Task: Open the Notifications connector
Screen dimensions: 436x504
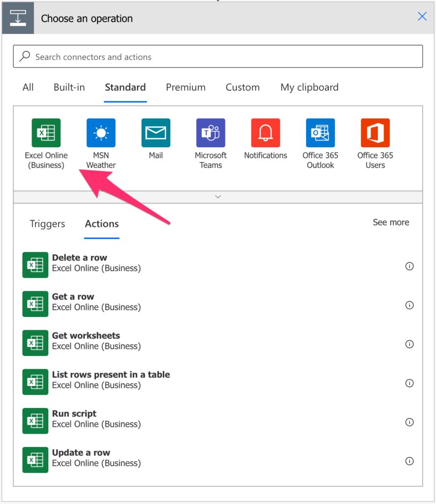Action: click(x=265, y=132)
